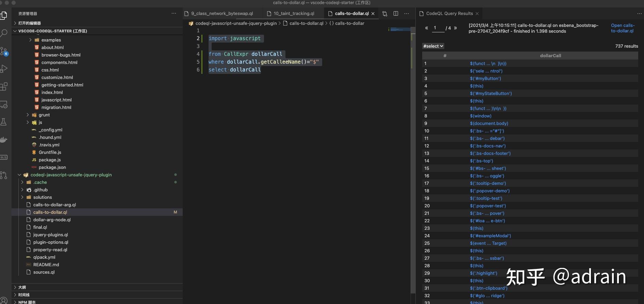Open the CodeQL QL view
644x304 pixels.
coord(4,157)
